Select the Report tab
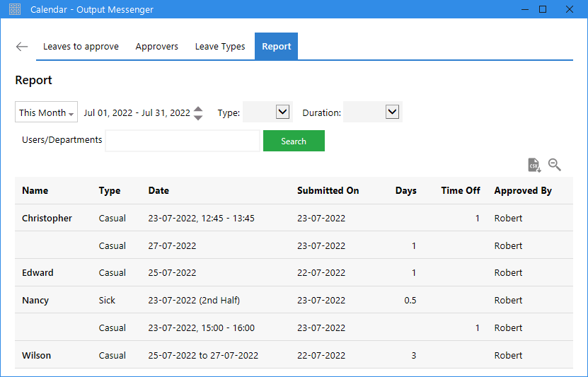Viewport: 588px width, 377px height. (277, 47)
